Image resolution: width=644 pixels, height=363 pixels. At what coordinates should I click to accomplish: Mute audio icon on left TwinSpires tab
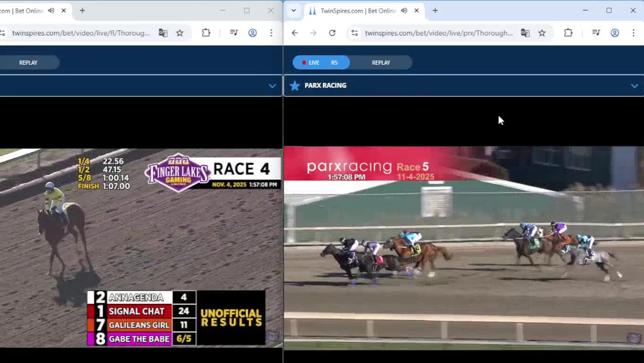pyautogui.click(x=51, y=11)
